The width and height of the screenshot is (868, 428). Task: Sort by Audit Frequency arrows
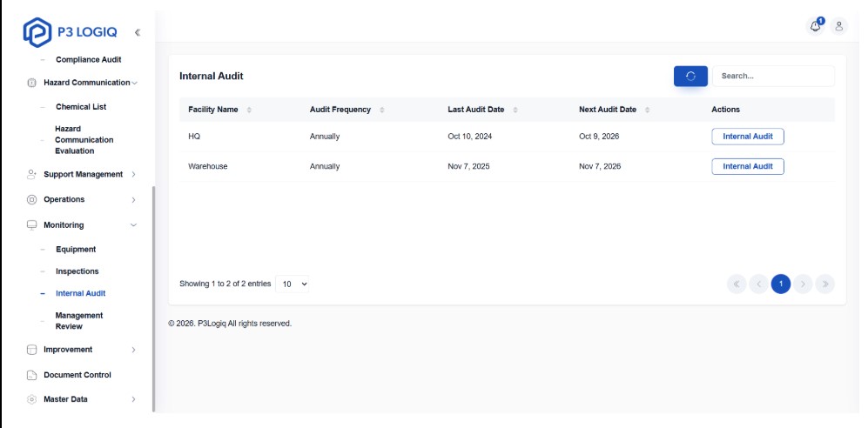[x=382, y=110]
